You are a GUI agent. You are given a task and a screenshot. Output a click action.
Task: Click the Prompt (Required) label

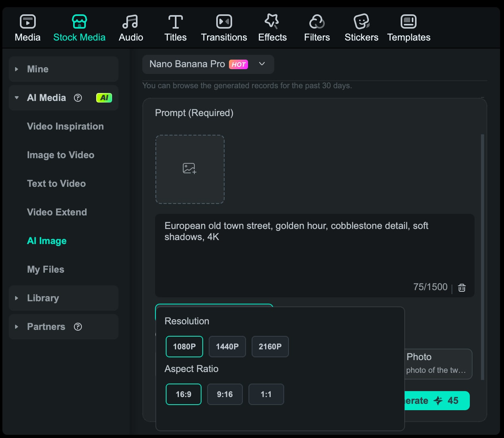[194, 113]
